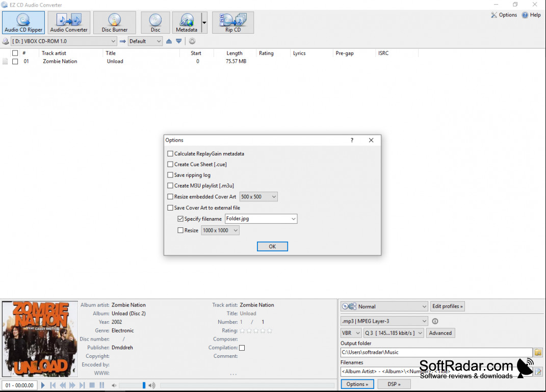Image resolution: width=546 pixels, height=392 pixels.
Task: Sort by the Track artist column header
Action: [x=54, y=53]
